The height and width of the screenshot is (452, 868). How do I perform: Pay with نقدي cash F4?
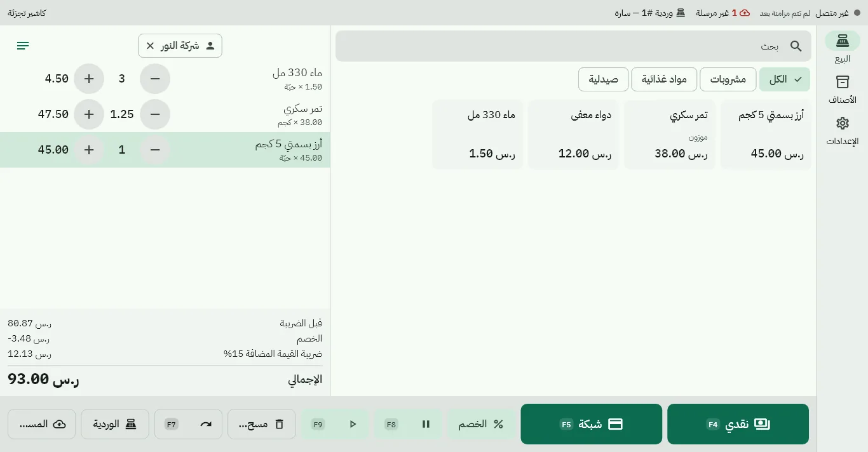(x=738, y=424)
